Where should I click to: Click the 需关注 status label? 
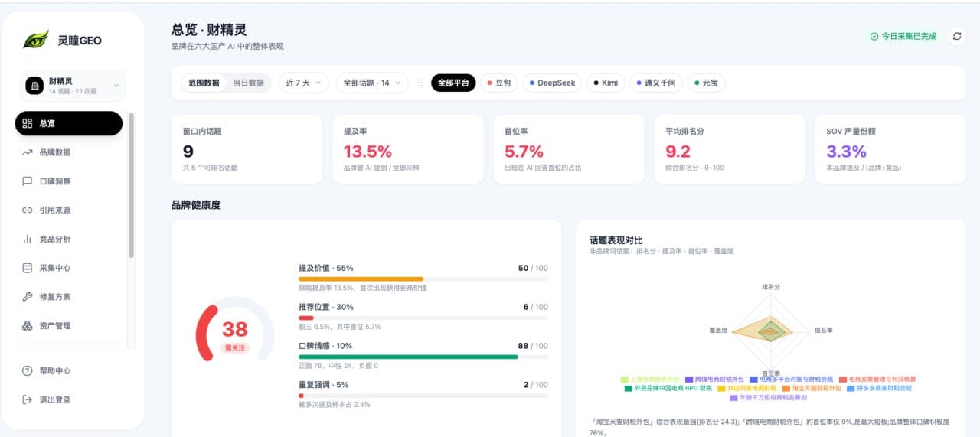click(x=235, y=347)
